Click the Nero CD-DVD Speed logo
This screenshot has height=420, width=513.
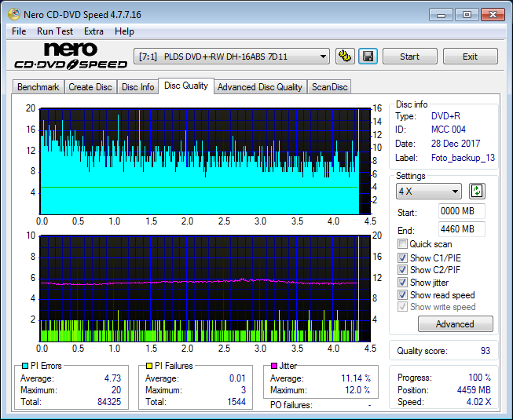(x=71, y=56)
